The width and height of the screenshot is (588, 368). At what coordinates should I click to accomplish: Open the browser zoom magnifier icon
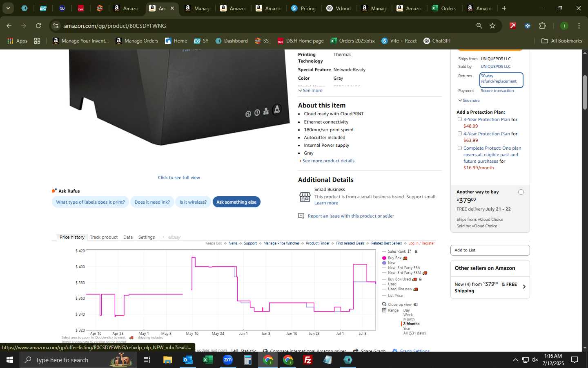click(479, 26)
